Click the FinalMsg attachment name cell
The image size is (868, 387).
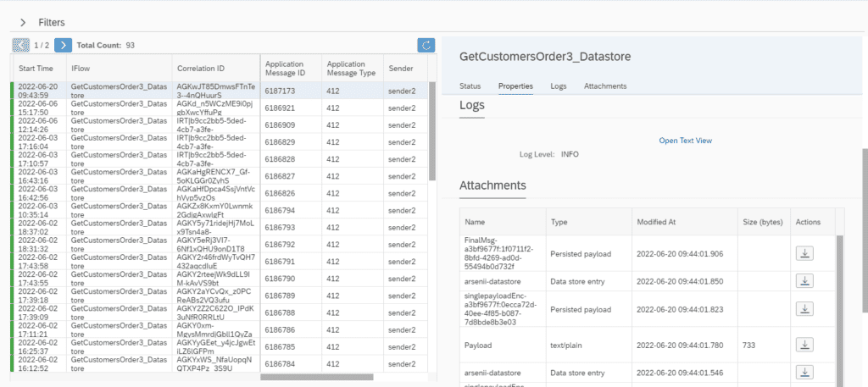click(x=503, y=254)
